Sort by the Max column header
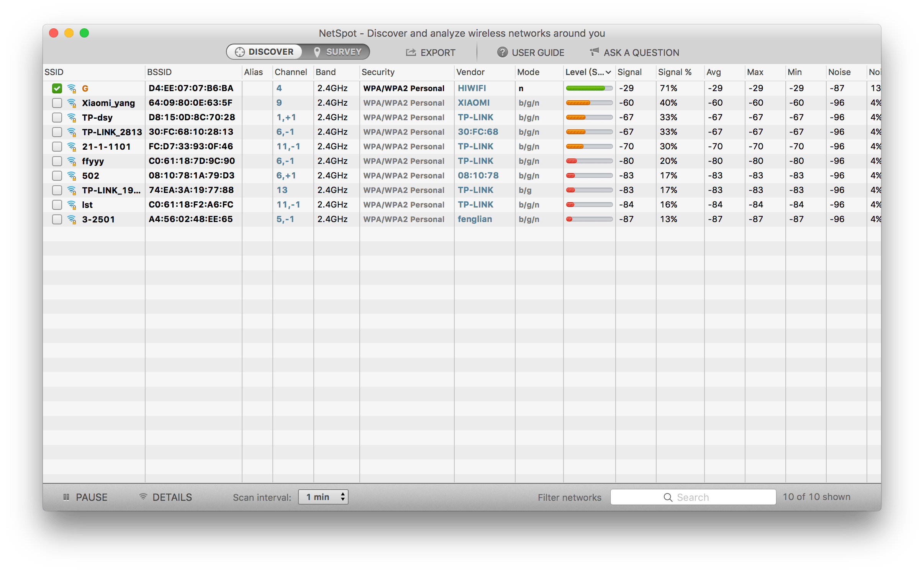Screen dimensions: 924x572 [x=765, y=72]
